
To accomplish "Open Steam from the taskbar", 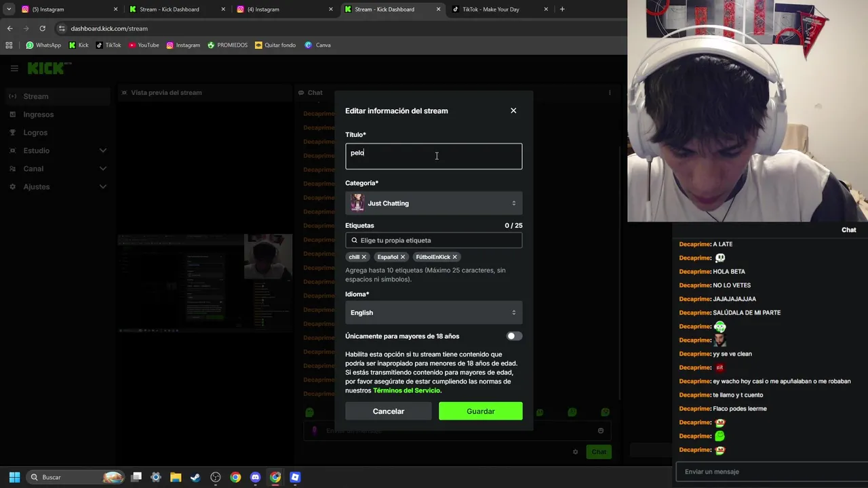I will click(195, 477).
